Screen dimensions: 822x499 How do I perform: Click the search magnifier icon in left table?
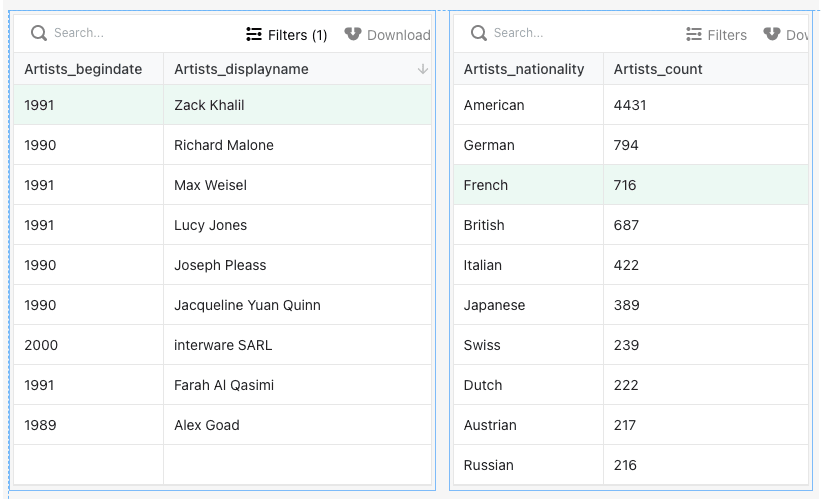click(x=39, y=33)
